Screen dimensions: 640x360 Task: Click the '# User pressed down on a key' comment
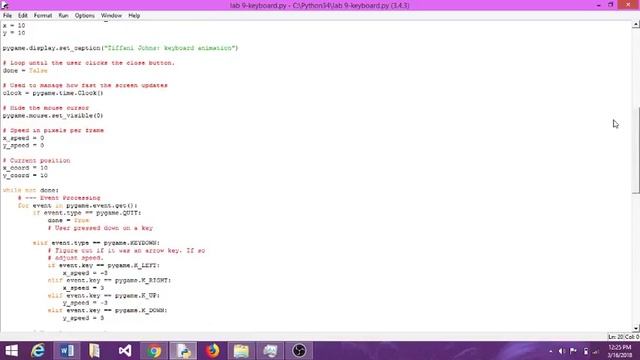coord(100,228)
